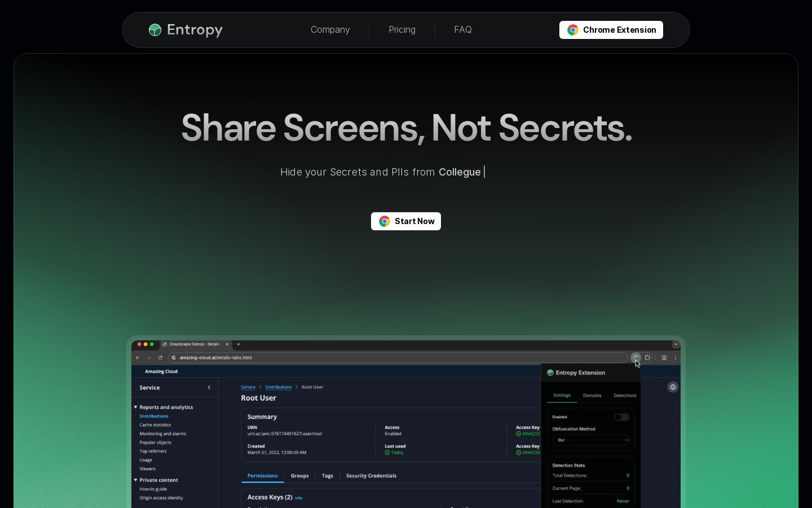Switch to the Detections tab in popup
This screenshot has height=508, width=812.
(x=625, y=395)
